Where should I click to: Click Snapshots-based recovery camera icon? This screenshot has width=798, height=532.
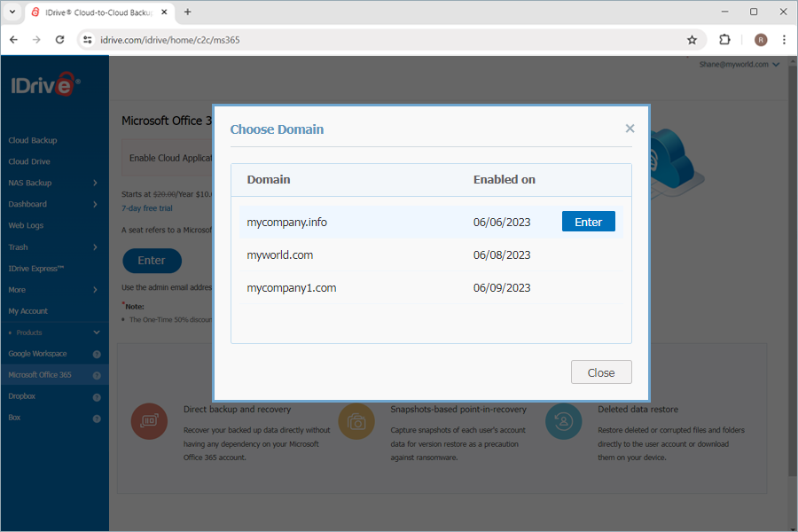[356, 421]
